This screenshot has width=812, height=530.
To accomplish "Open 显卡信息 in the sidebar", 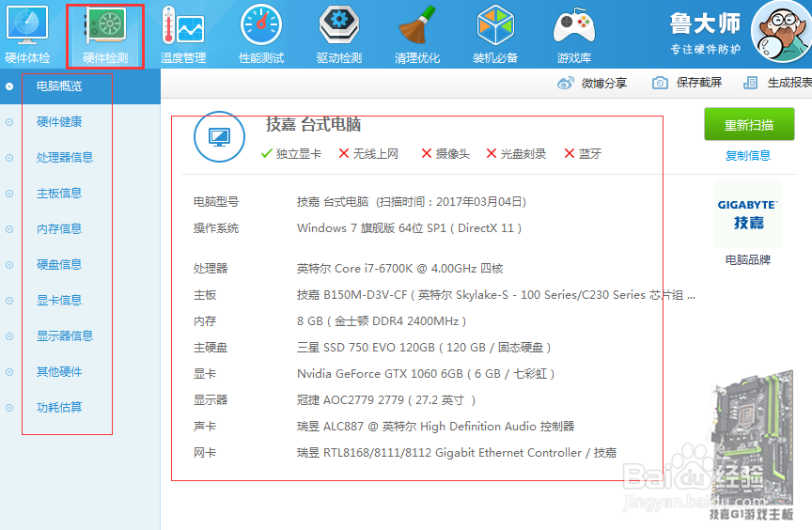I will 59,301.
